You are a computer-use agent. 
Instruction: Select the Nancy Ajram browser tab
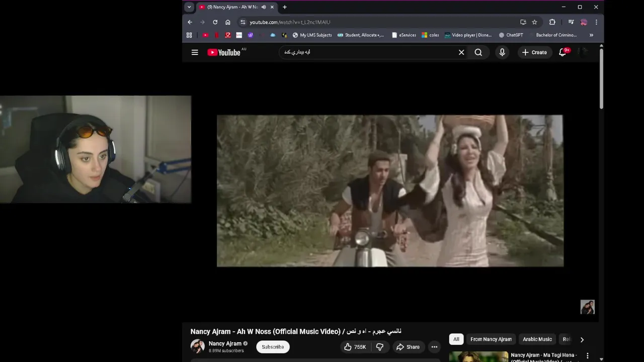pos(236,7)
